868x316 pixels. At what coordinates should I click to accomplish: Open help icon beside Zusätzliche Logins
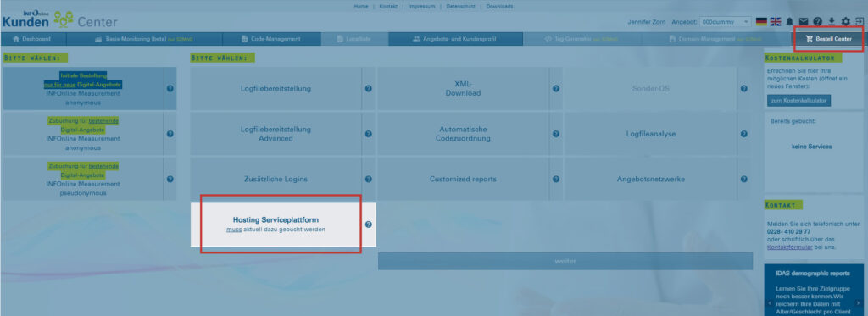click(368, 180)
